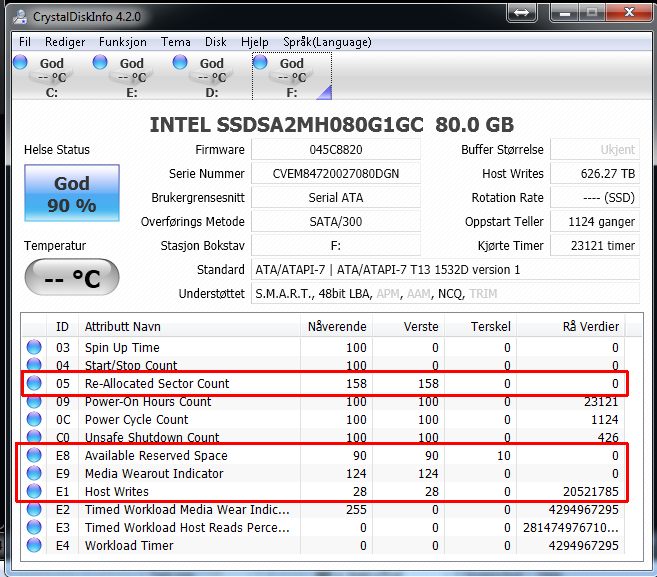Click the CrystalDiskInfo title bar app icon
This screenshot has width=657, height=577.
coord(20,16)
